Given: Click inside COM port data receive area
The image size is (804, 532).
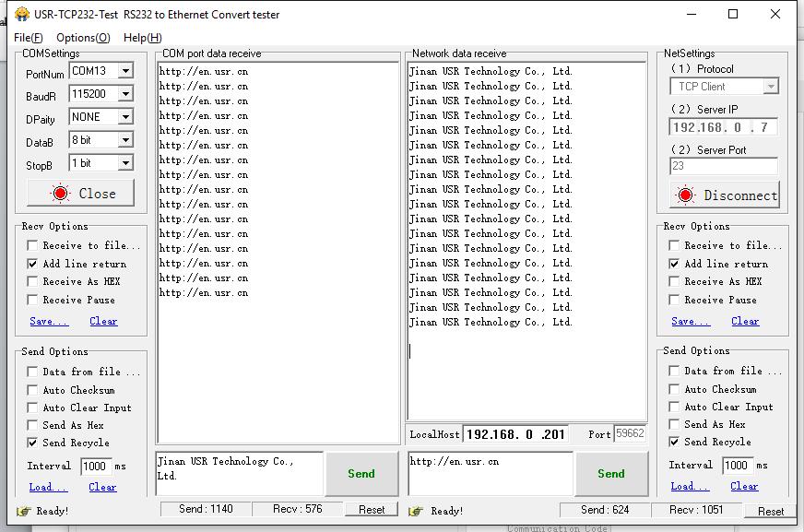Looking at the screenshot, I should pyautogui.click(x=278, y=253).
